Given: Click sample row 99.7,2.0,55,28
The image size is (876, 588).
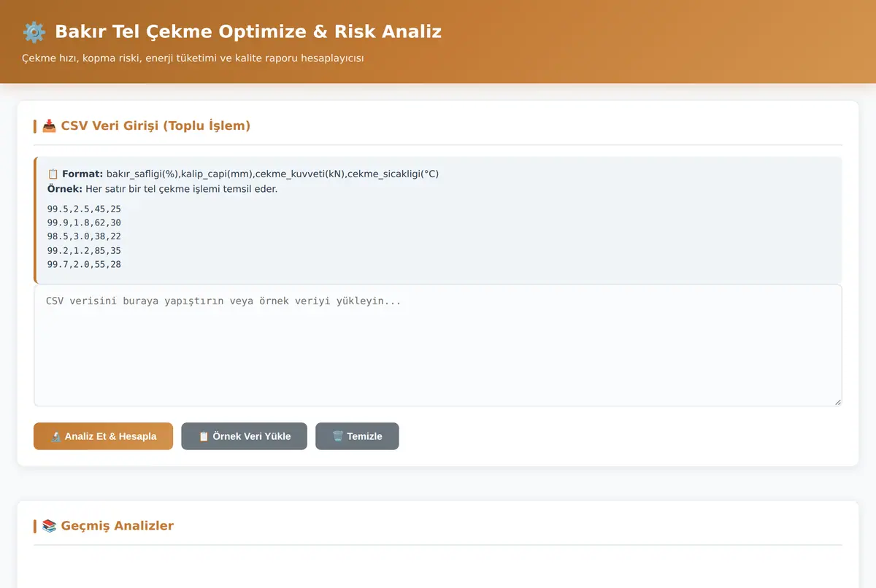Looking at the screenshot, I should (x=84, y=264).
